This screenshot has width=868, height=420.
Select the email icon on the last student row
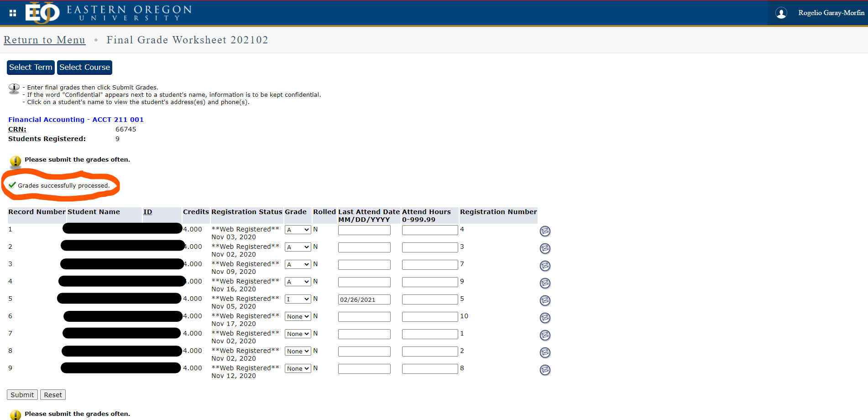pyautogui.click(x=545, y=370)
